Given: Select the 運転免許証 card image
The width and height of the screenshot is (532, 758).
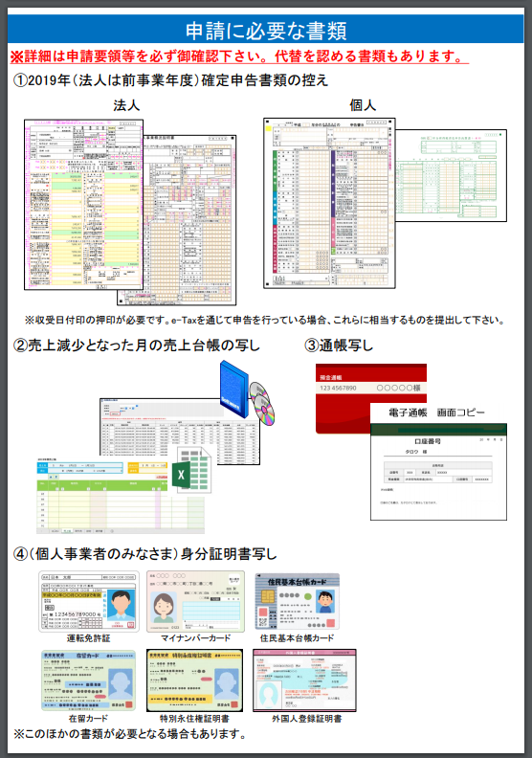Looking at the screenshot, I should (x=89, y=601).
